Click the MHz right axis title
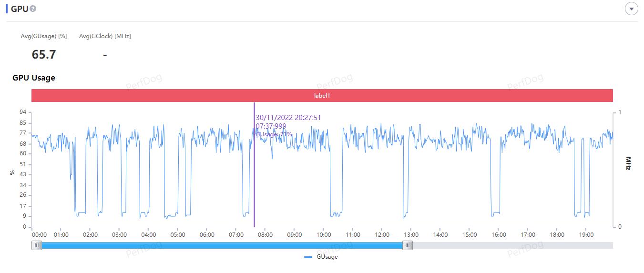This screenshot has width=644, height=273. [628, 163]
